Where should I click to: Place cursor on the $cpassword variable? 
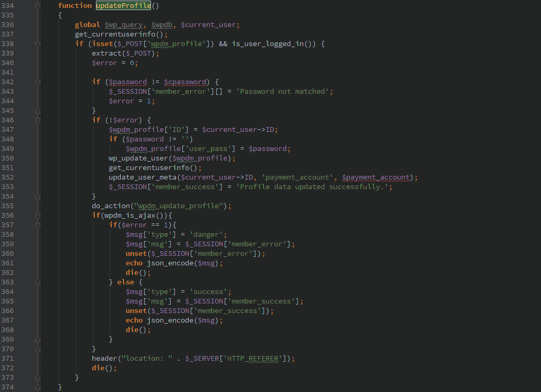point(185,82)
